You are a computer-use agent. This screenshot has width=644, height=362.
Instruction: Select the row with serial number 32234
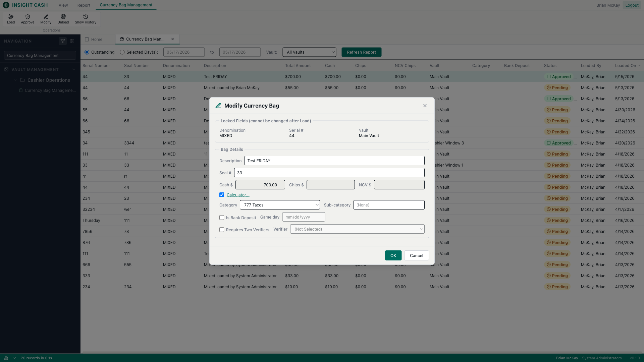pyautogui.click(x=362, y=209)
